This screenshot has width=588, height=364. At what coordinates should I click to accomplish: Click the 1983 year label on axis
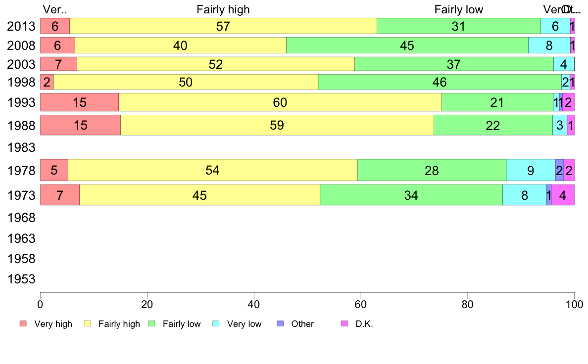(22, 147)
